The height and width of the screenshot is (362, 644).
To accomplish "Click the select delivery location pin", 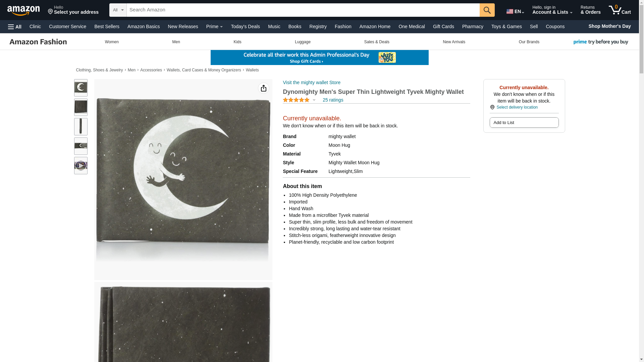I will 492,107.
